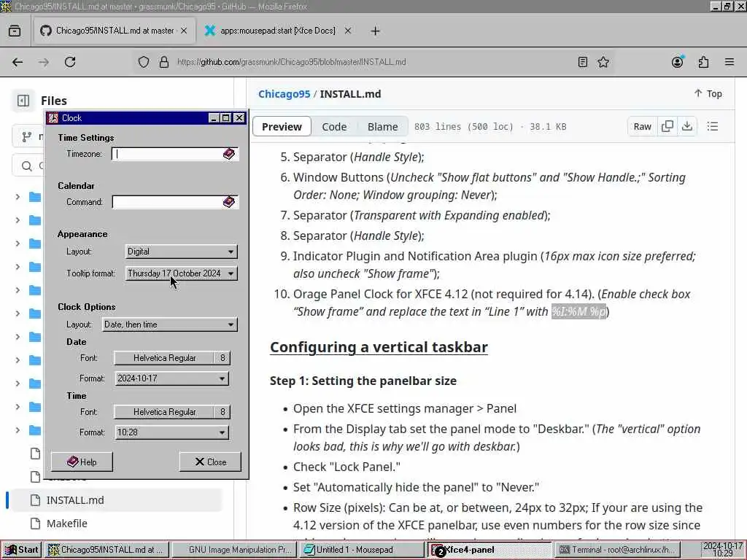Click the panel clock showing 2024-10-17
Image resolution: width=747 pixels, height=560 pixels.
point(723,550)
